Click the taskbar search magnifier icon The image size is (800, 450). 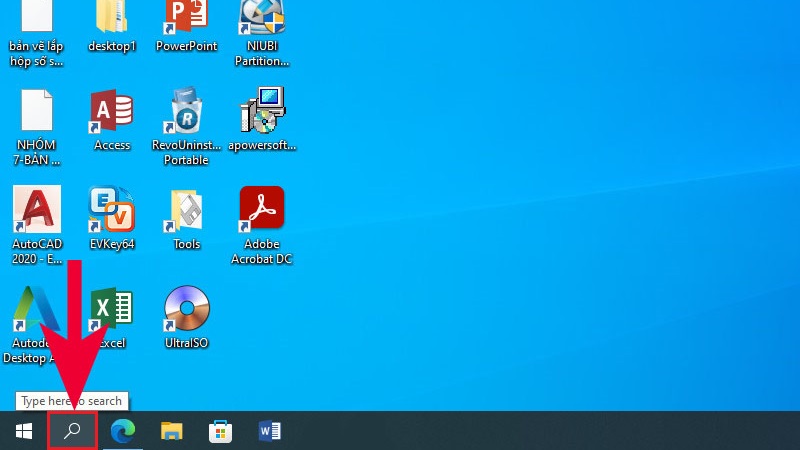(72, 431)
